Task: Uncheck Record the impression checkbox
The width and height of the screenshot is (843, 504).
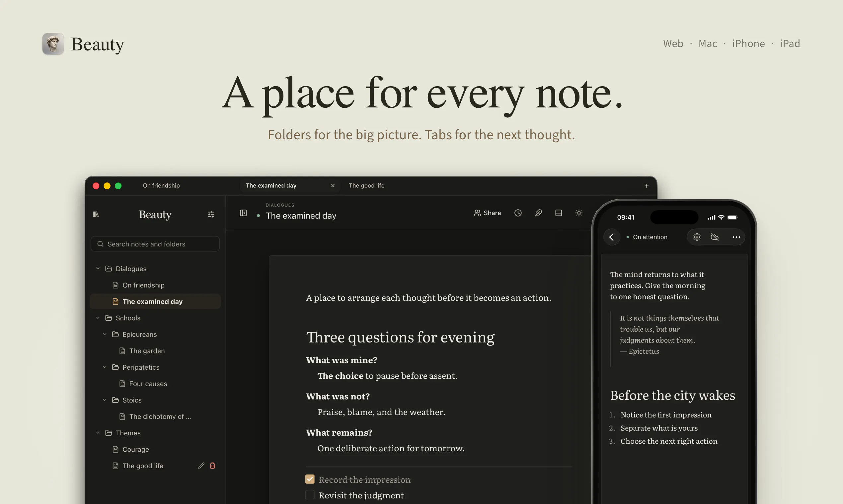Action: (x=310, y=479)
